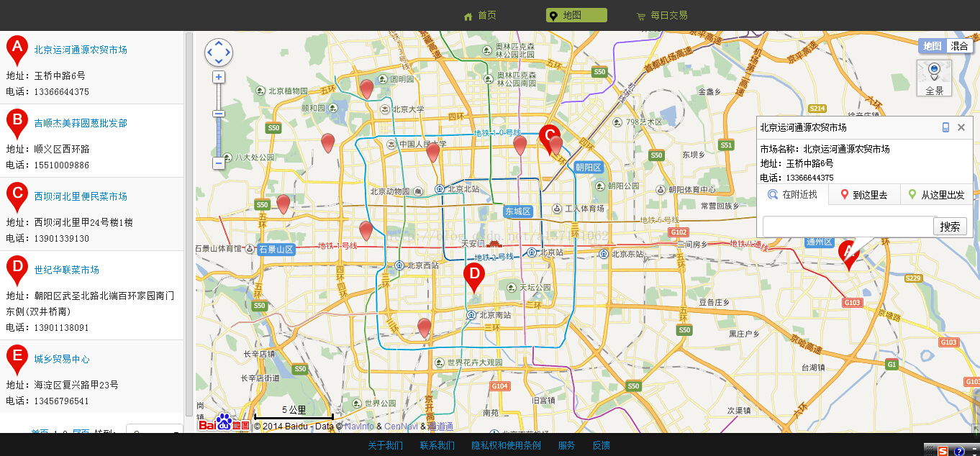Image resolution: width=980 pixels, height=456 pixels.
Task: Close the 北京运河通源农贸市场 info window
Action: tap(961, 127)
